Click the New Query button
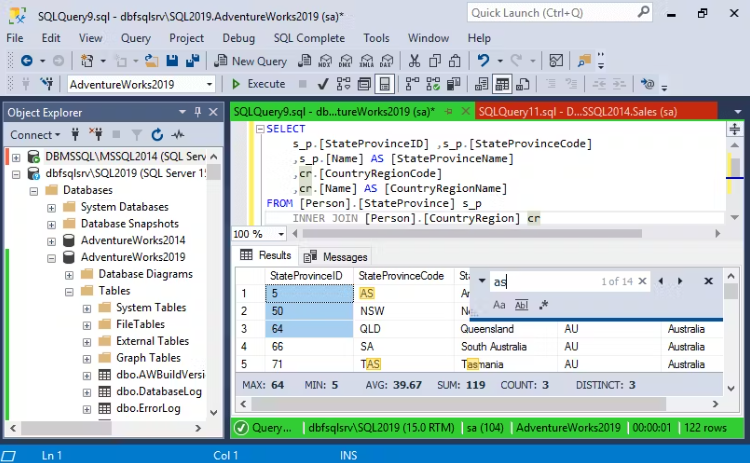Viewport: 750px width, 463px height. pyautogui.click(x=250, y=61)
